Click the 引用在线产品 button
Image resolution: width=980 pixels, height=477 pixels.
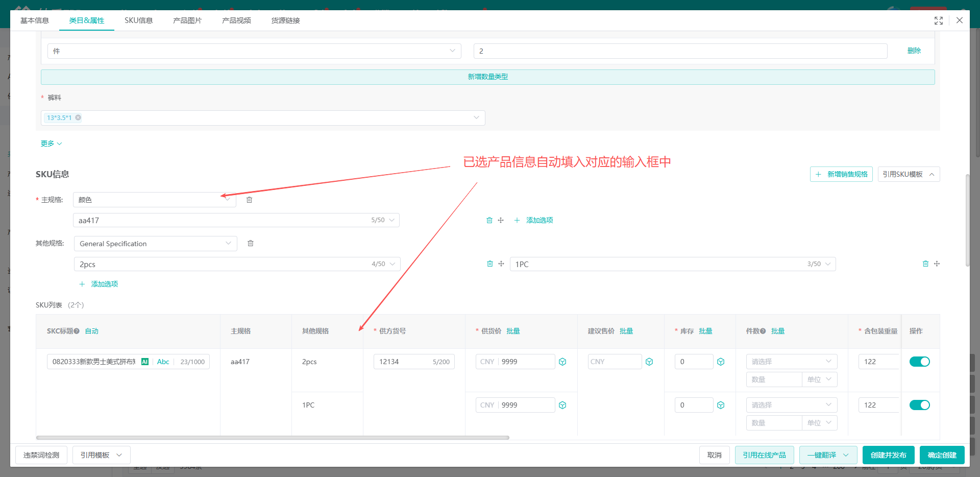(x=764, y=455)
